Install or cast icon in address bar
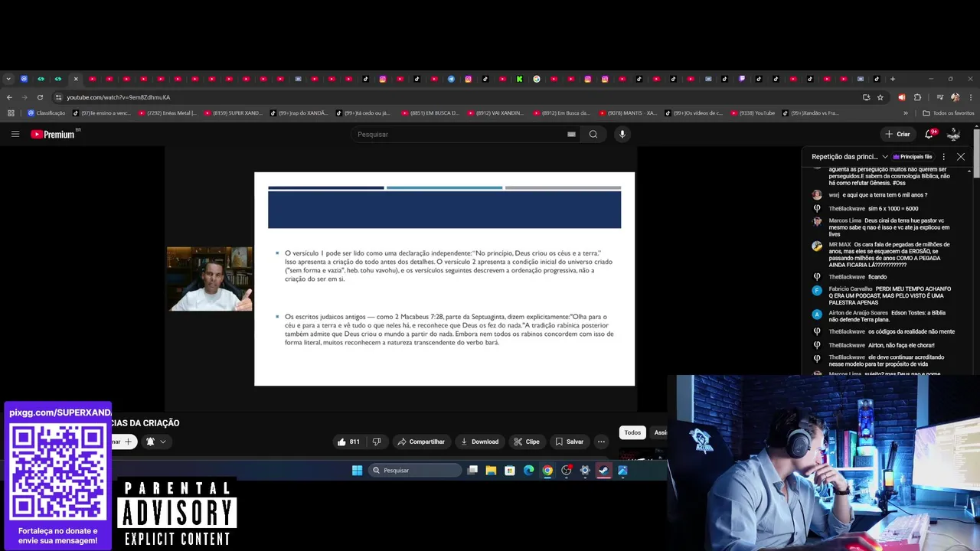Viewport: 980px width, 551px height. (866, 97)
